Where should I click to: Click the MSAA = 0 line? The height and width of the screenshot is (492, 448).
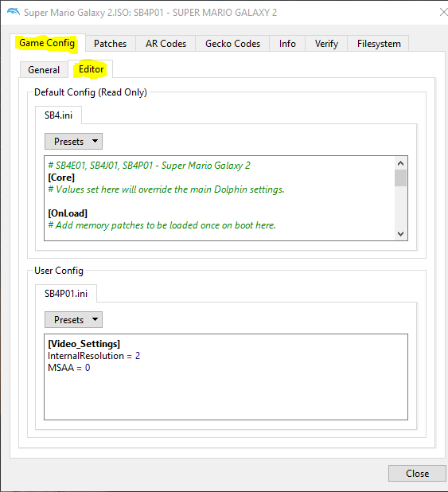pyautogui.click(x=68, y=368)
